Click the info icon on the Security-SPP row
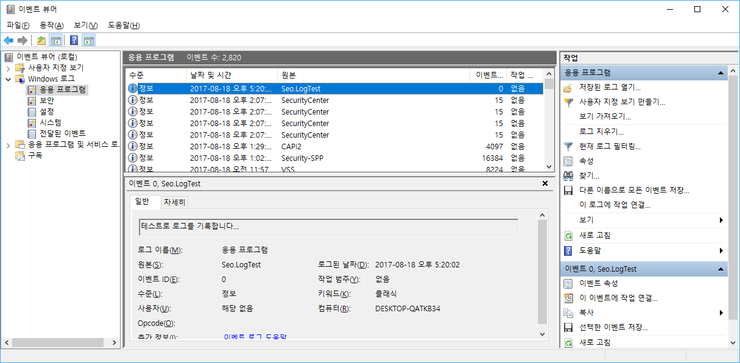The image size is (740, 363). tap(133, 157)
